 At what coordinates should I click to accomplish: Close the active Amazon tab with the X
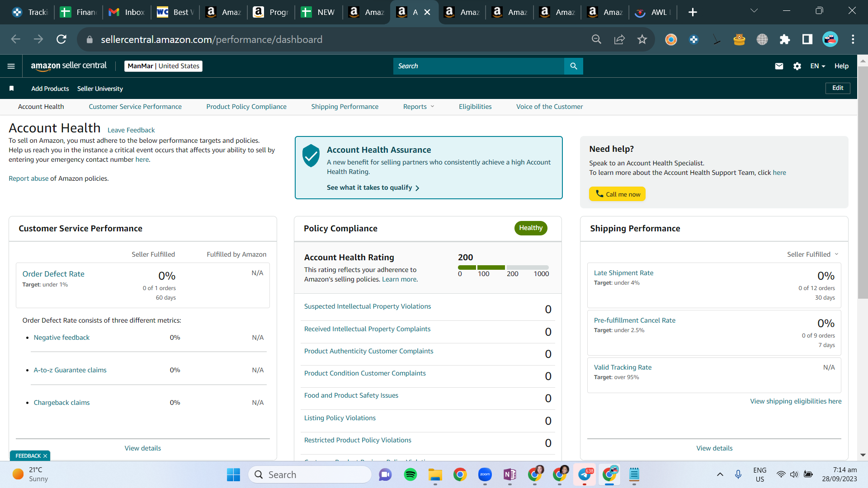point(427,12)
